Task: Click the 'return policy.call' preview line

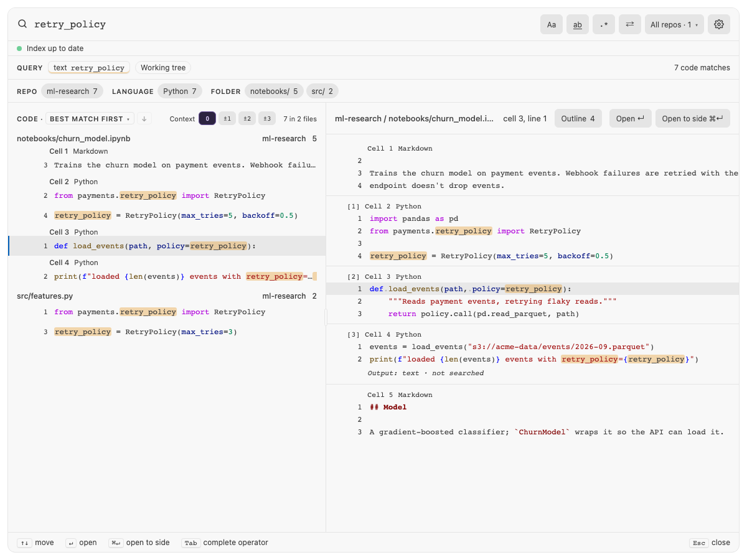Action: pyautogui.click(x=484, y=314)
